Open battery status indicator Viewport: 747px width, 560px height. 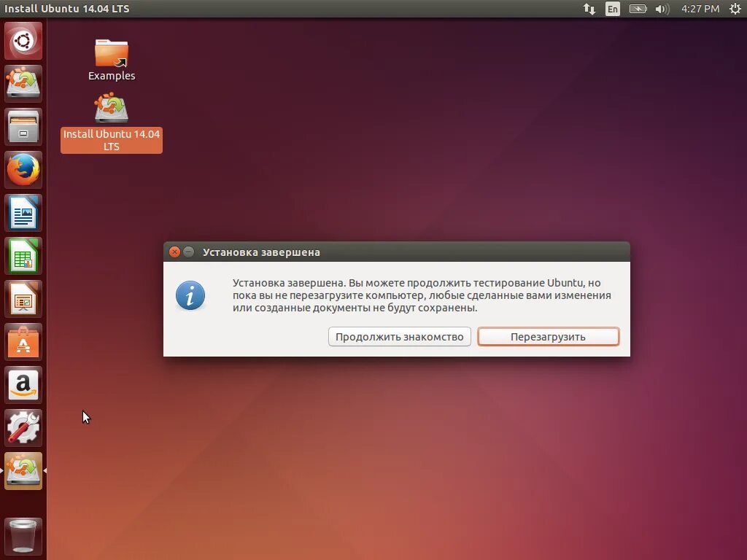[x=638, y=9]
